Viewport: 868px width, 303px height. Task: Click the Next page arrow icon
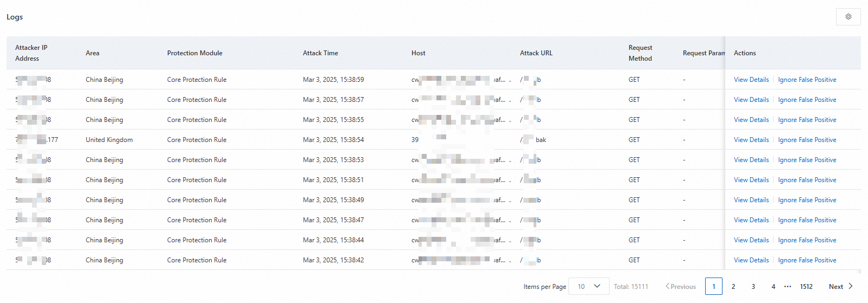pyautogui.click(x=851, y=286)
